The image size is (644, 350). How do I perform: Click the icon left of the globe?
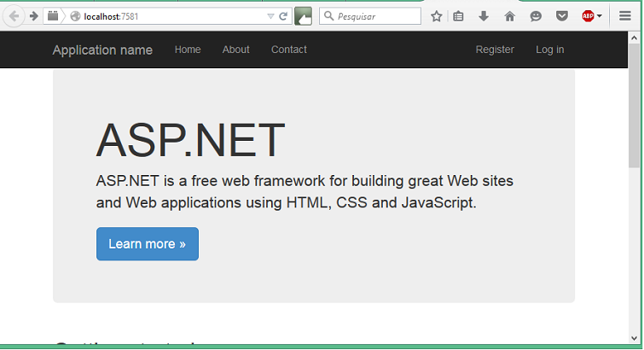point(53,16)
